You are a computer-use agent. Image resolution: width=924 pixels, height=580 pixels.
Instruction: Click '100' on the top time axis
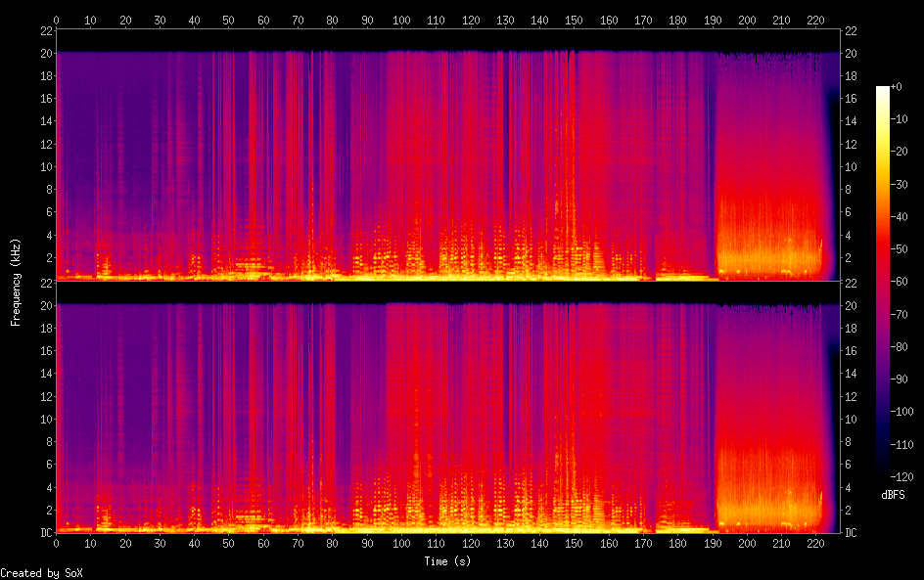click(401, 20)
